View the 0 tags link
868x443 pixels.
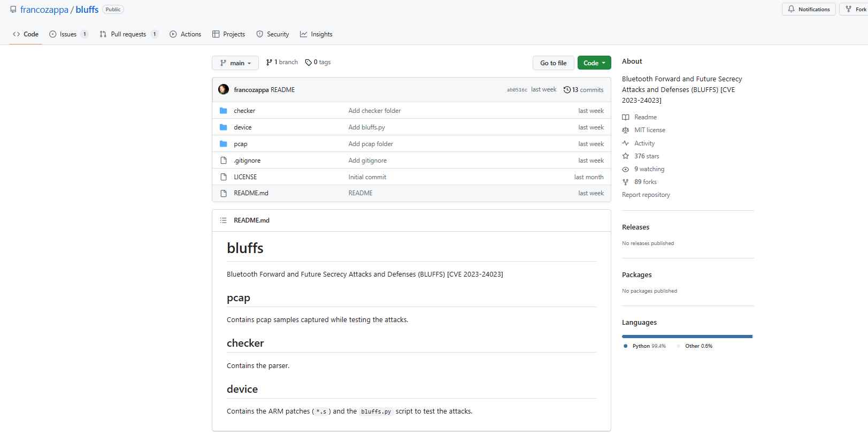[318, 62]
